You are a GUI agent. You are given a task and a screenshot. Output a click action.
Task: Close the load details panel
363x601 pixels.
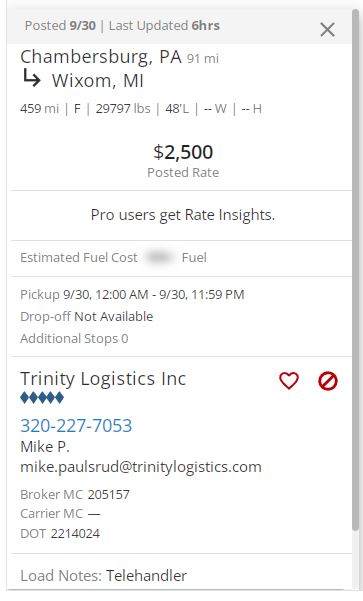tap(327, 30)
